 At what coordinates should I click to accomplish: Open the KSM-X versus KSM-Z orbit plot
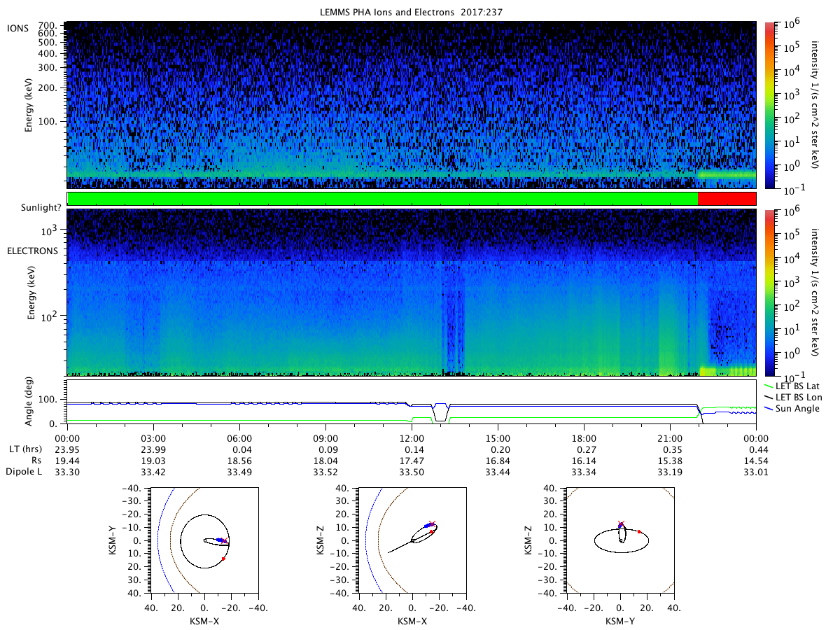point(412,540)
